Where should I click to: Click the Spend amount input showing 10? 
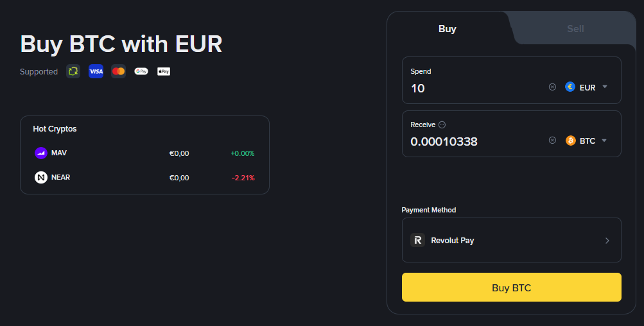pos(475,88)
